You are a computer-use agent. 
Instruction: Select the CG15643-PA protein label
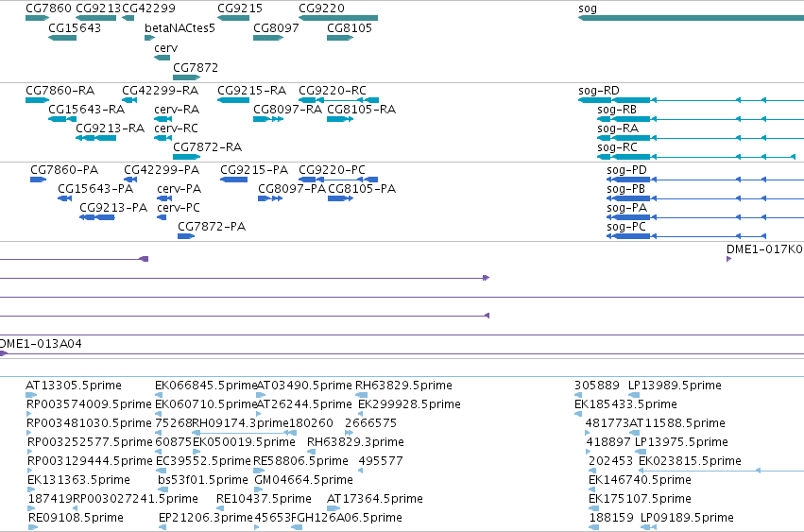point(95,189)
